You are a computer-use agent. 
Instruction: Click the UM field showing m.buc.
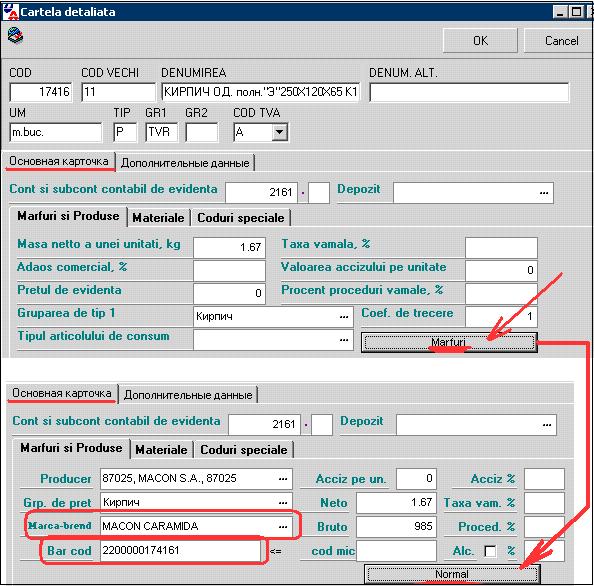56,132
